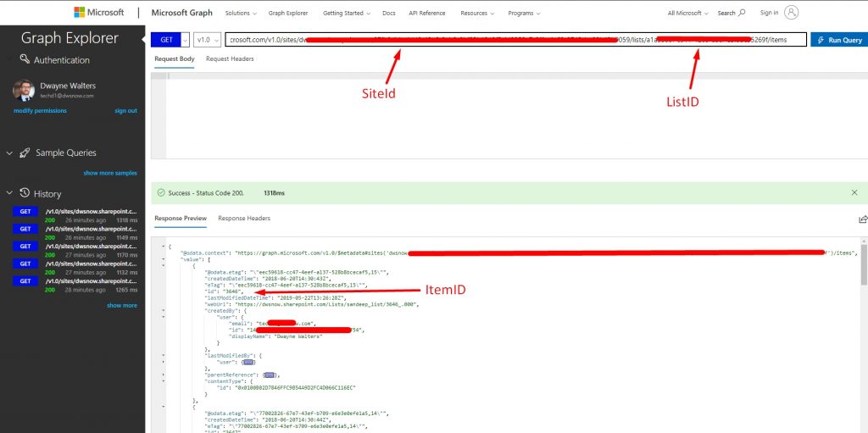Click the Graph Explorer sidebar heading
Image resolution: width=868 pixels, height=433 pixels.
point(70,38)
